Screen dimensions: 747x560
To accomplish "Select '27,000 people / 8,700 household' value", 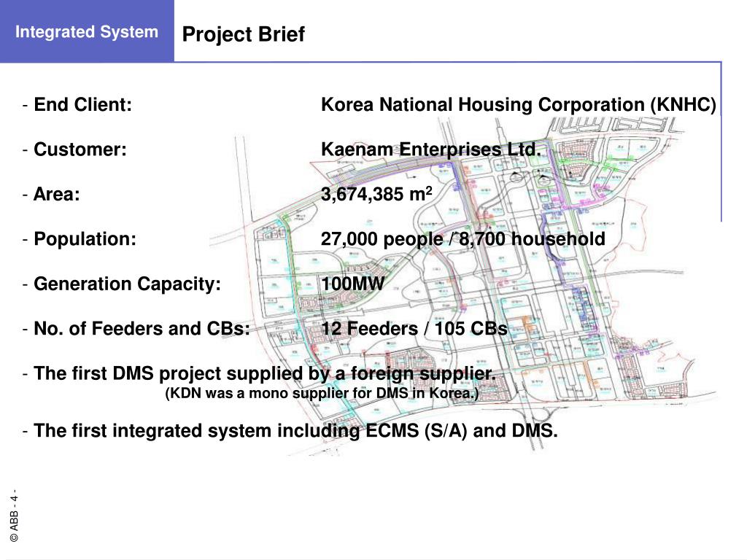I will [x=463, y=239].
